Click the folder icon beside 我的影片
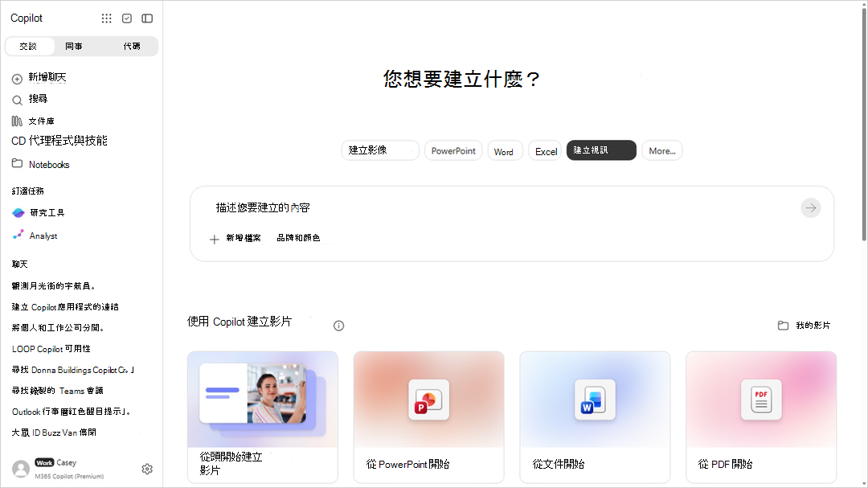Image resolution: width=868 pixels, height=488 pixels. (783, 325)
